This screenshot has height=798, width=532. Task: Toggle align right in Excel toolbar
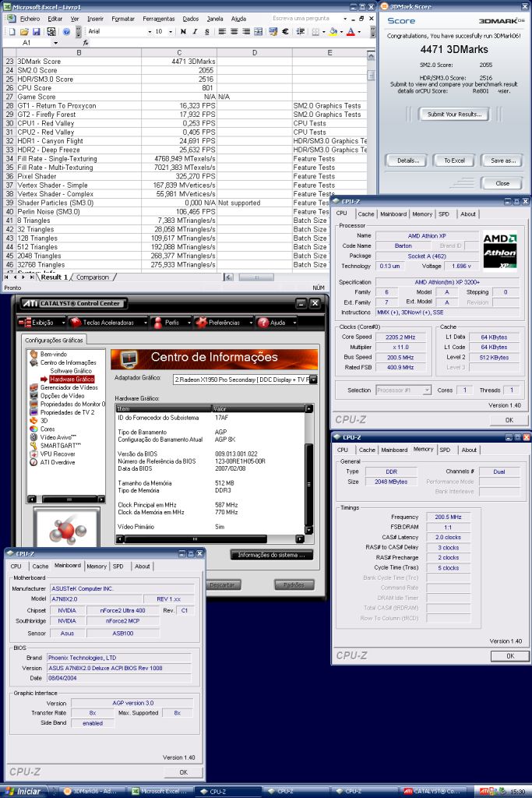click(x=246, y=31)
